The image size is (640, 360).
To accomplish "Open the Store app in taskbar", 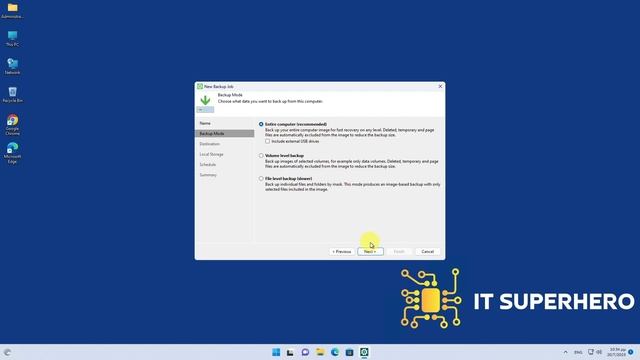I will pos(349,352).
